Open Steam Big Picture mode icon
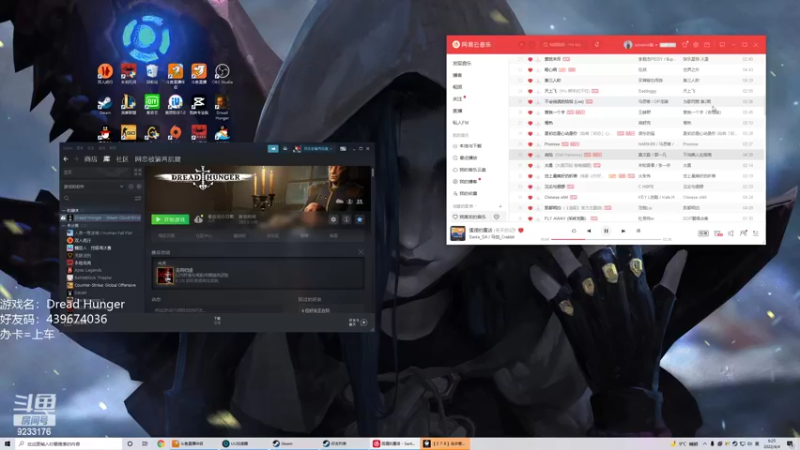The height and width of the screenshot is (450, 800). click(x=343, y=148)
